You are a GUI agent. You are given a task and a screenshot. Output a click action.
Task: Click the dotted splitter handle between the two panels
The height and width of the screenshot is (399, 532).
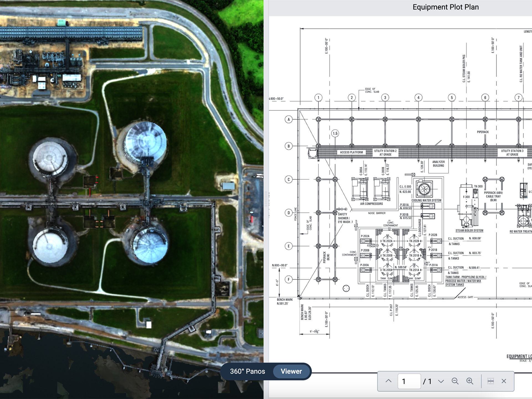(x=266, y=199)
